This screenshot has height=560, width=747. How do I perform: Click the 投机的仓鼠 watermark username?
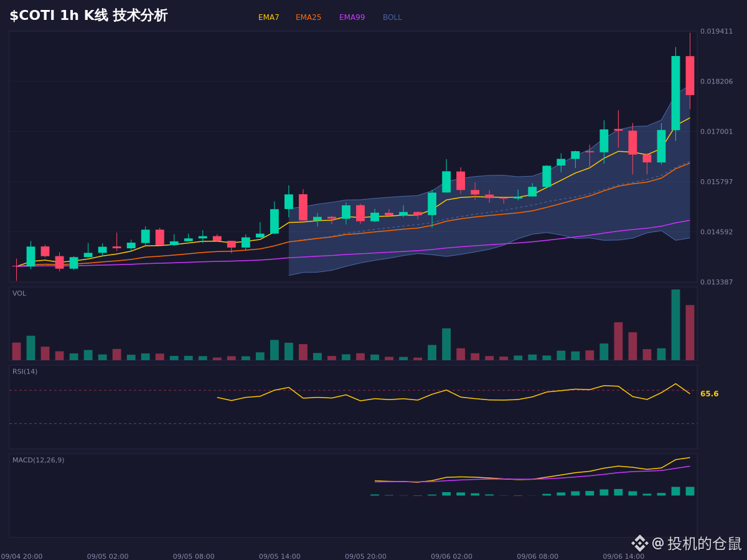tap(705, 543)
